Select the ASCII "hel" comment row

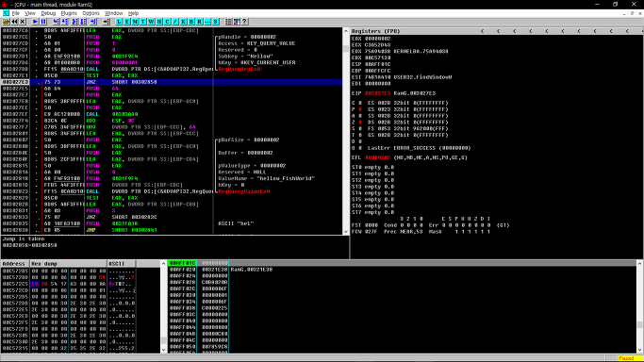236,223
